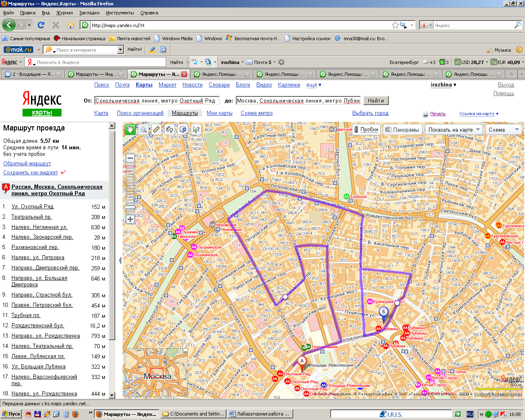Open the Журнал menu
Image resolution: width=525 pixels, height=420 pixels.
64,13
